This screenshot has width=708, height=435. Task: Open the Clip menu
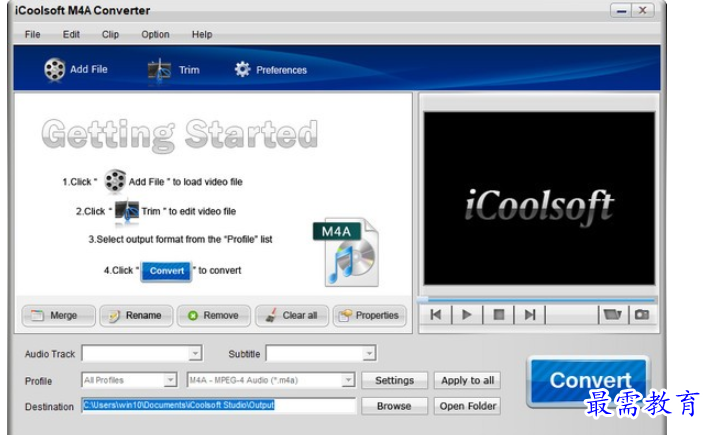pos(110,34)
